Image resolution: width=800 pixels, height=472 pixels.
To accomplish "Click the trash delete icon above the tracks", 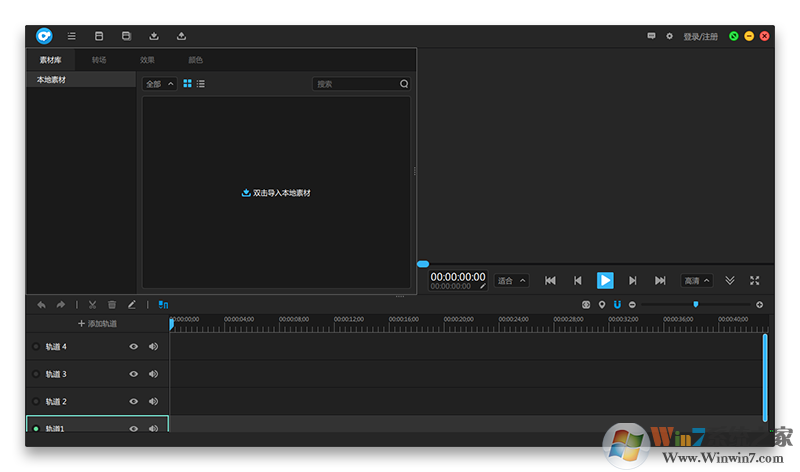I will coord(112,304).
